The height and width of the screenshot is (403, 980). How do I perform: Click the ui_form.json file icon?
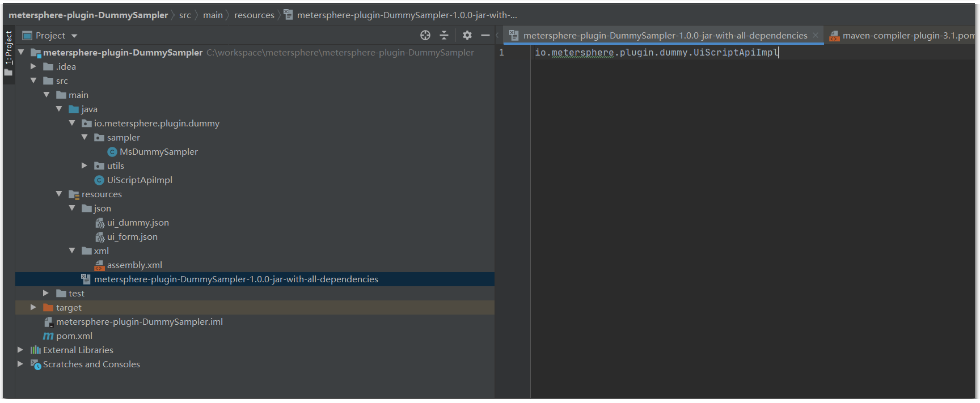[100, 237]
